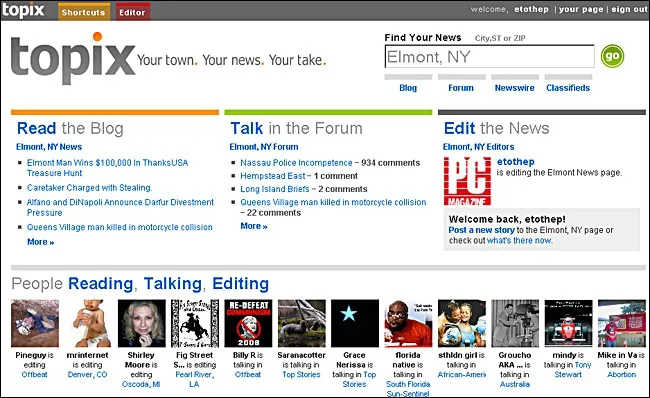Click mindy's race car avatar

568,323
